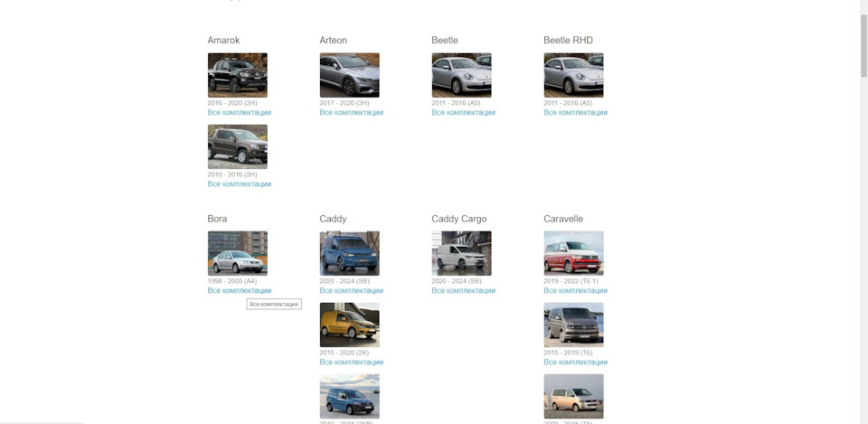Open the bottom blue Caddy van thumbnail

[x=349, y=396]
